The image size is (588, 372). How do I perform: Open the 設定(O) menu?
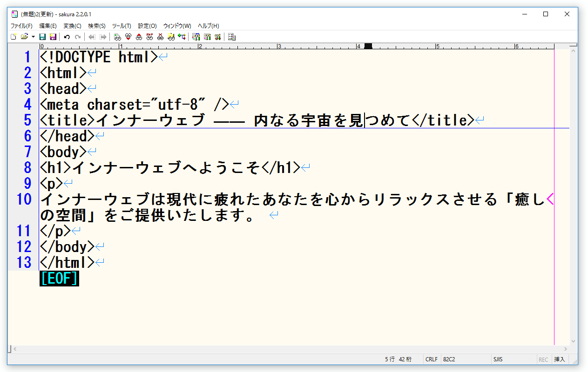(x=147, y=26)
